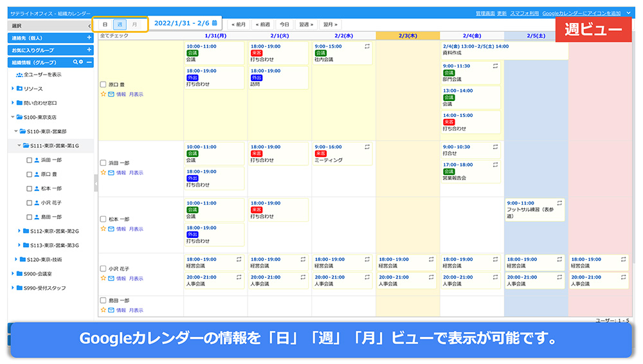Click the 更新 refresh link
Screen dimensions: 643x364
(x=502, y=14)
